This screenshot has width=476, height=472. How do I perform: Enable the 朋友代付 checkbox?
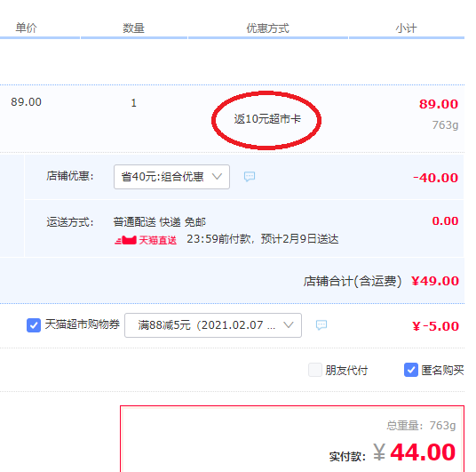click(314, 370)
